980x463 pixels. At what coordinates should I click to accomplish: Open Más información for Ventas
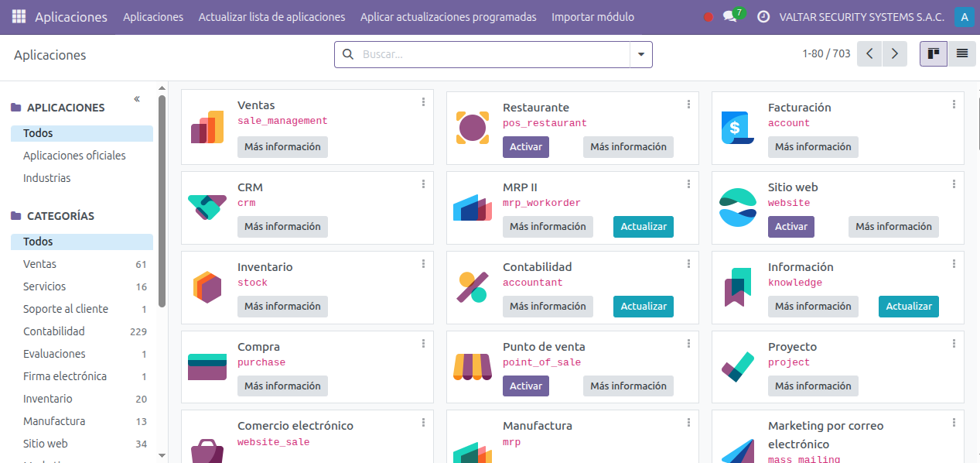[282, 147]
